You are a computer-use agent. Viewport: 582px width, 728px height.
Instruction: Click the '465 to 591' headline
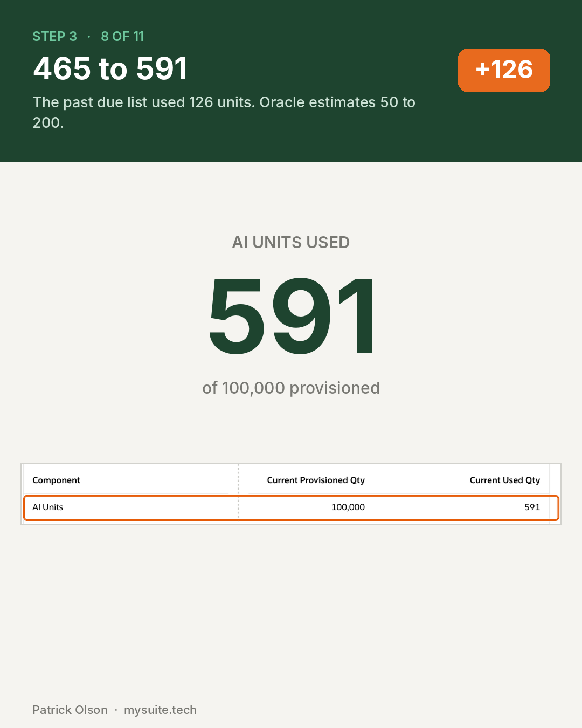coord(110,69)
